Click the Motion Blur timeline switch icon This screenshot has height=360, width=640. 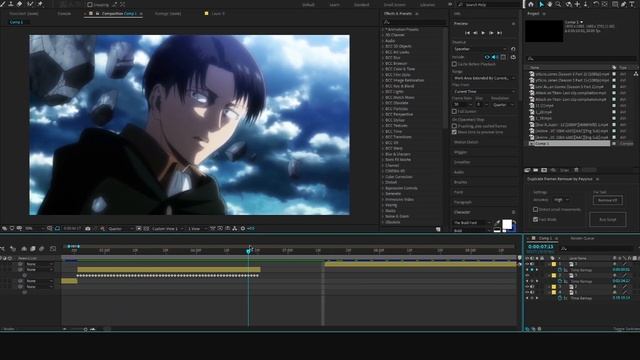click(x=42, y=248)
